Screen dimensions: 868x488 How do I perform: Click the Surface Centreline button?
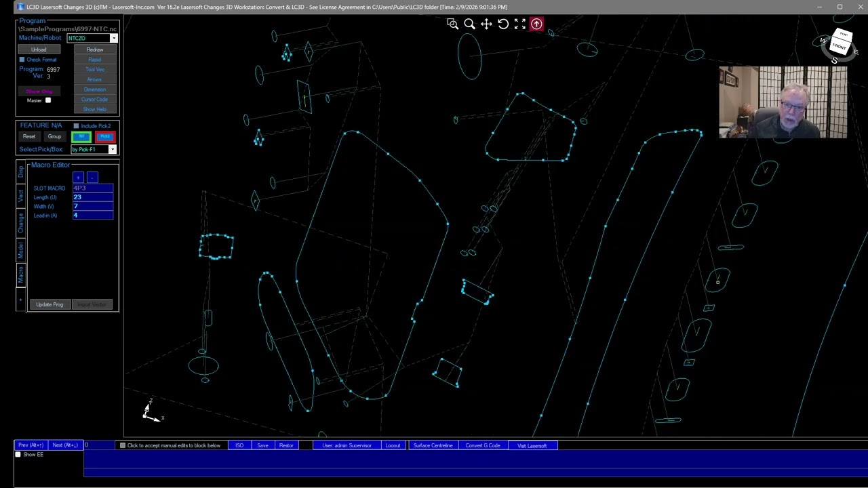(x=433, y=445)
